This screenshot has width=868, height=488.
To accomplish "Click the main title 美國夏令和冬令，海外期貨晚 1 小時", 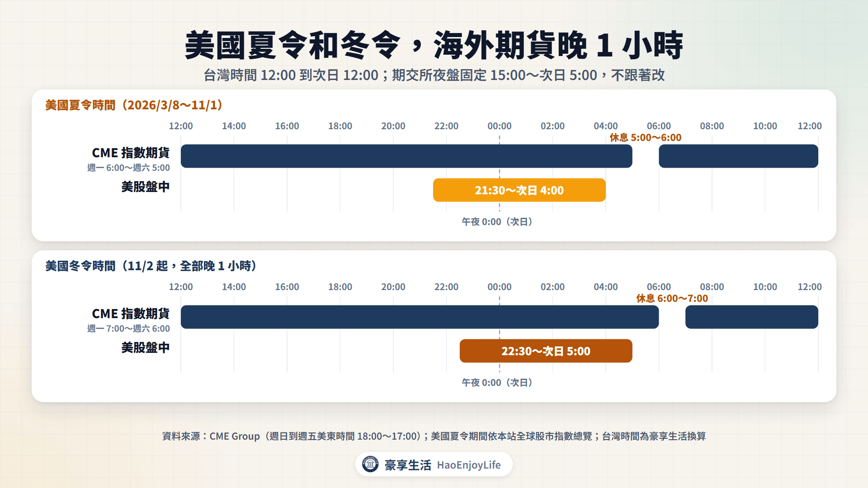I will (x=434, y=45).
